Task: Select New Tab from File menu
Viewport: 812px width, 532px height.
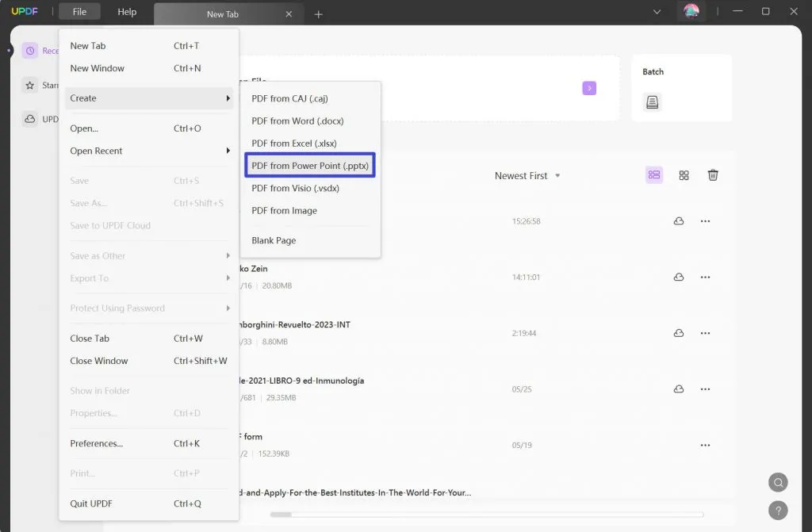Action: (x=149, y=45)
